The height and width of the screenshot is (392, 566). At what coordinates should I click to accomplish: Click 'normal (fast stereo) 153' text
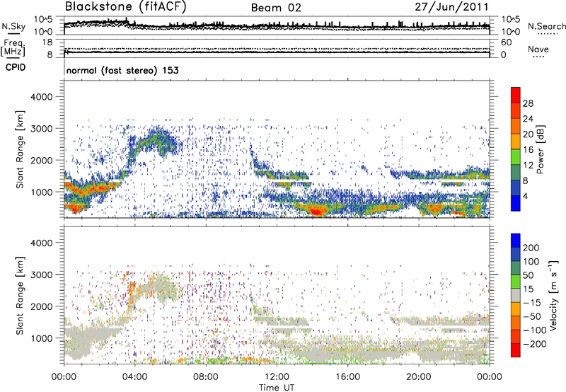pos(122,70)
